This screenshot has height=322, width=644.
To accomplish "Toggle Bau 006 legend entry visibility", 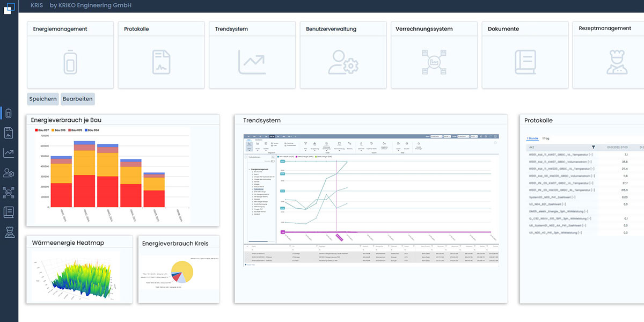I will tap(58, 130).
